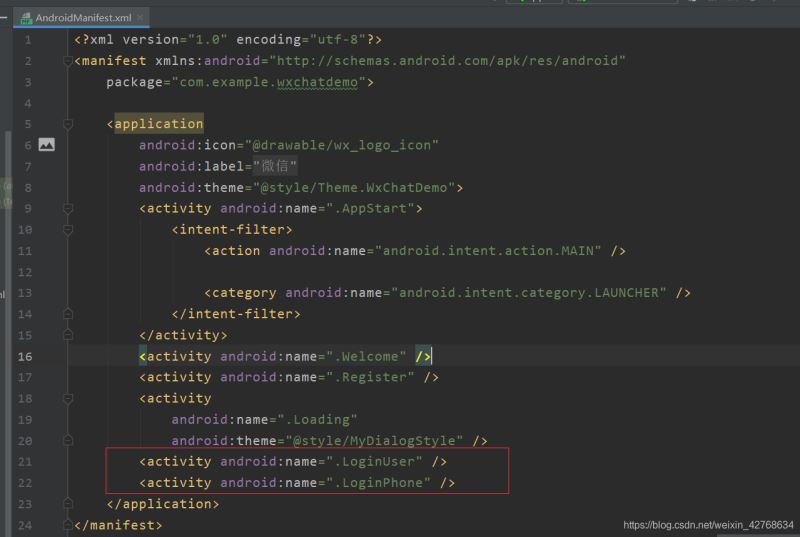Click the fold-end marker beside closing manifest tag
This screenshot has width=800, height=537.
point(67,525)
